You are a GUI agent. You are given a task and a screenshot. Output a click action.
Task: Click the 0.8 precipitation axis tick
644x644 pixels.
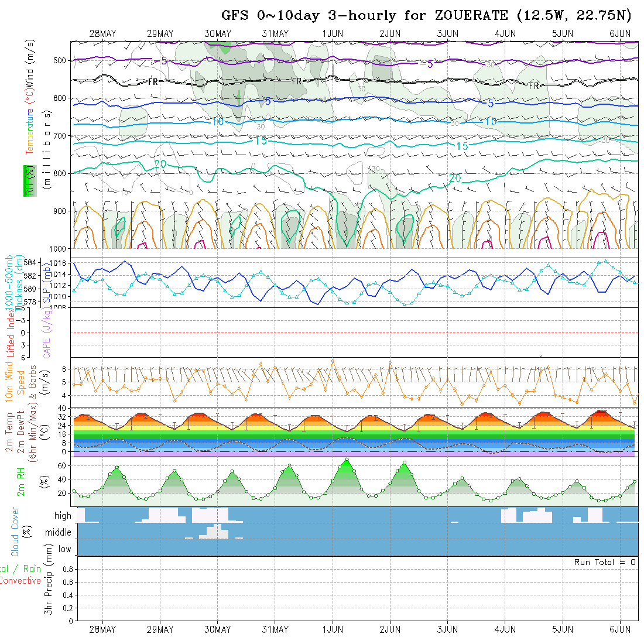coord(68,569)
